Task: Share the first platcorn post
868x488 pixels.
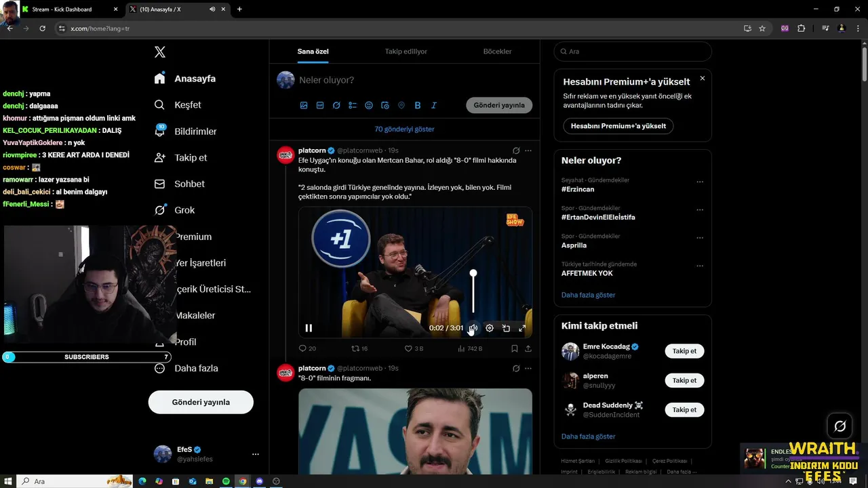Action: [528, 348]
